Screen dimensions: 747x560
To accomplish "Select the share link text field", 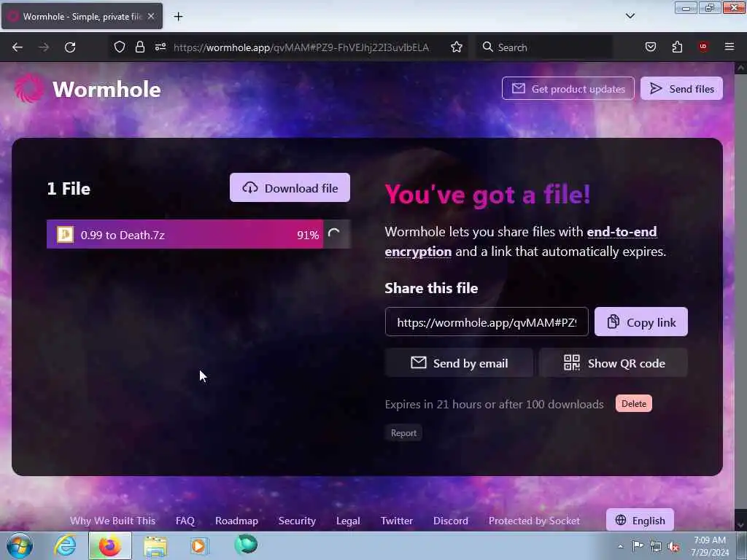I will coord(487,322).
